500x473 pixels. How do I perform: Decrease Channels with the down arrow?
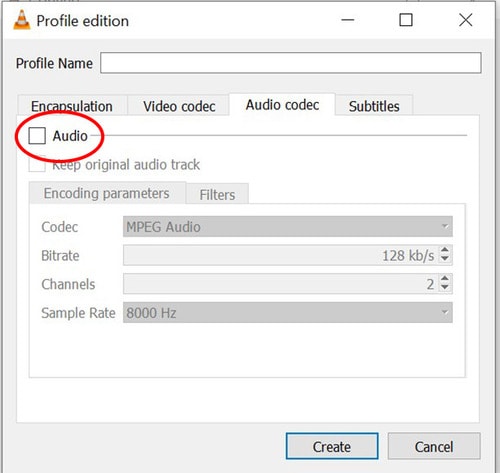pos(445,288)
